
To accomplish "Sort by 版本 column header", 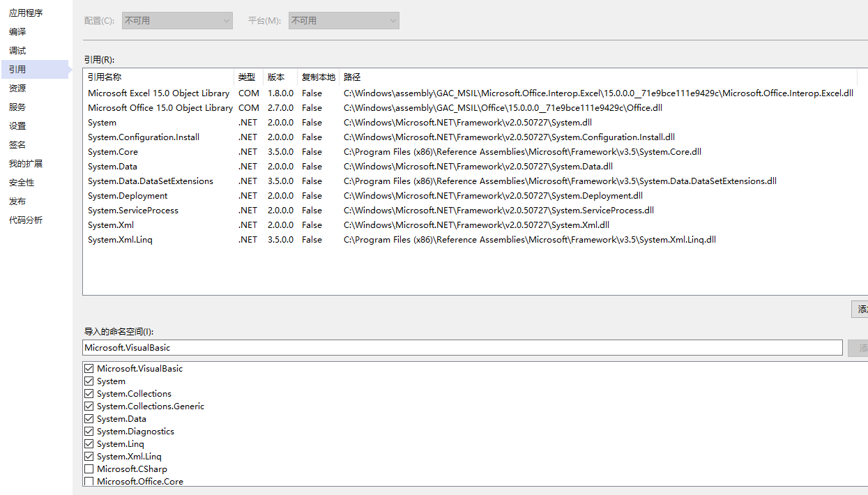I will (x=280, y=77).
